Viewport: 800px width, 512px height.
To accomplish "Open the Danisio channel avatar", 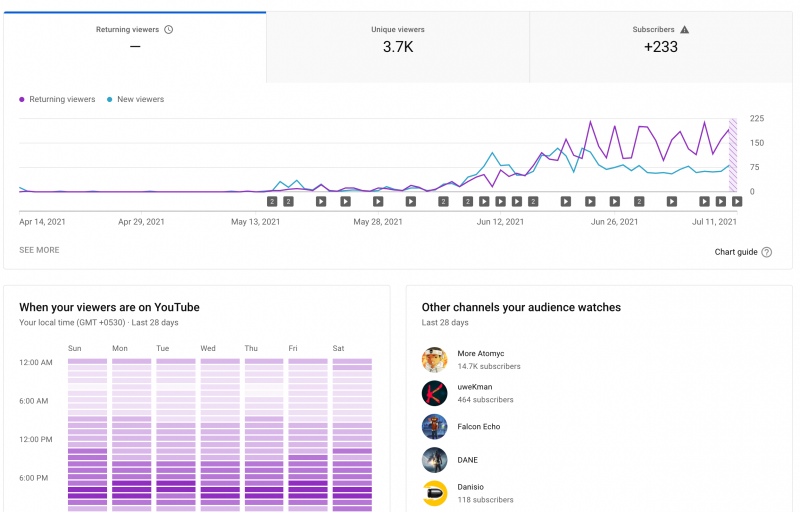I will (434, 493).
